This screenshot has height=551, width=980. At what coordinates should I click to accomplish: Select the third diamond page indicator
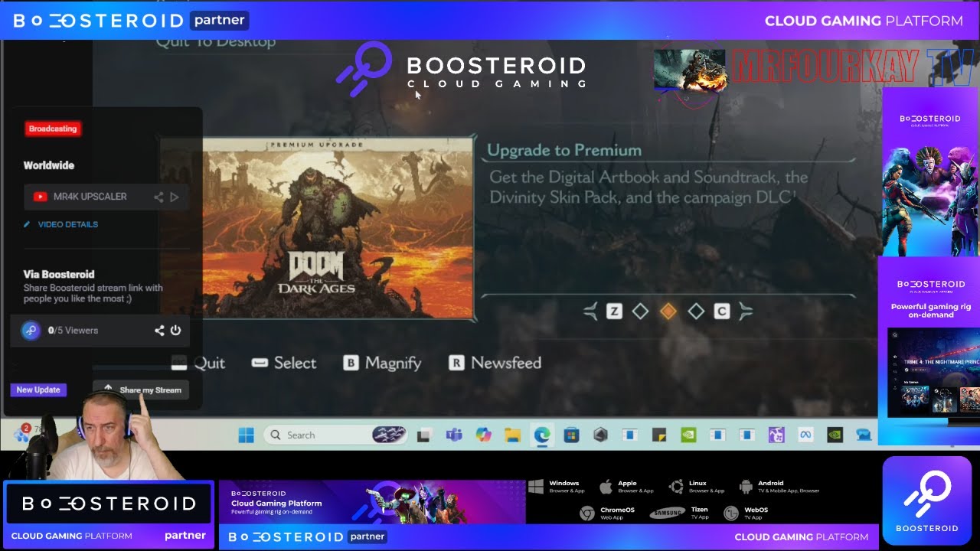click(x=696, y=311)
